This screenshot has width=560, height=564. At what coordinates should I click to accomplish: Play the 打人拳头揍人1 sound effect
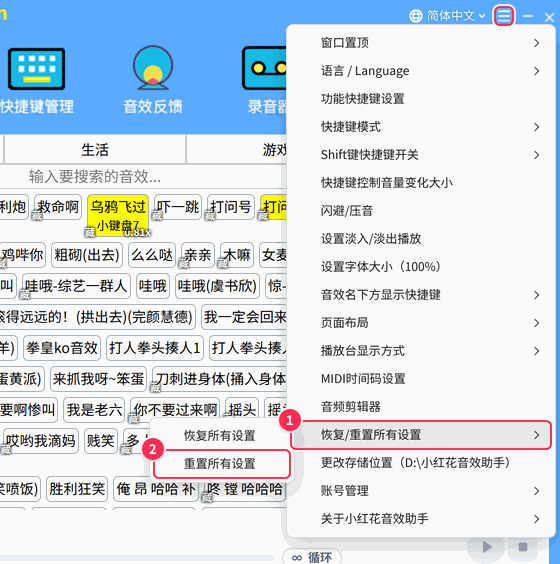pyautogui.click(x=155, y=348)
